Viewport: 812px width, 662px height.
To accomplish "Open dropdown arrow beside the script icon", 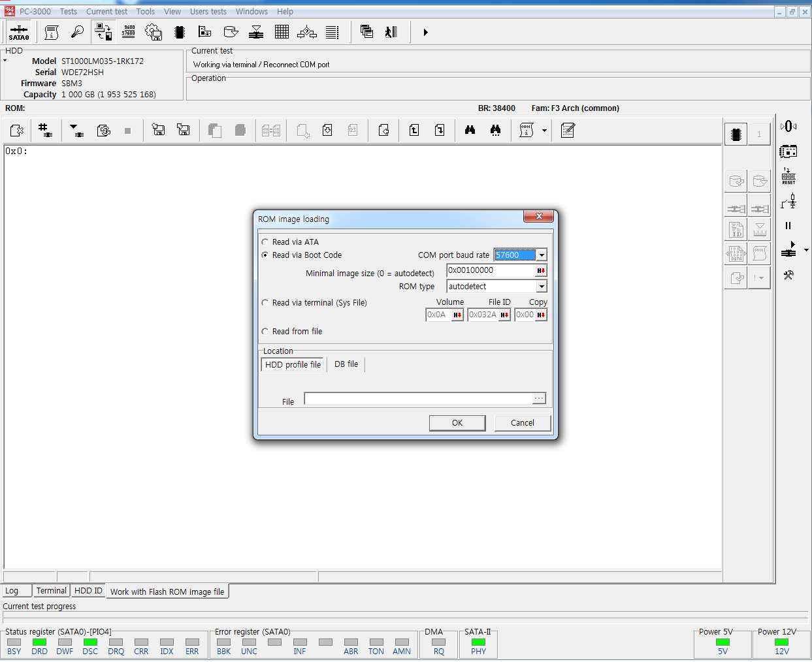I will (544, 131).
